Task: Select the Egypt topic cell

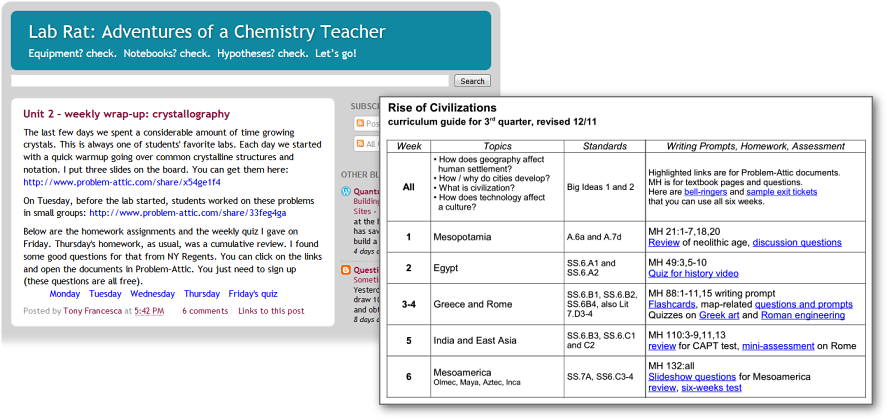Action: coord(497,268)
